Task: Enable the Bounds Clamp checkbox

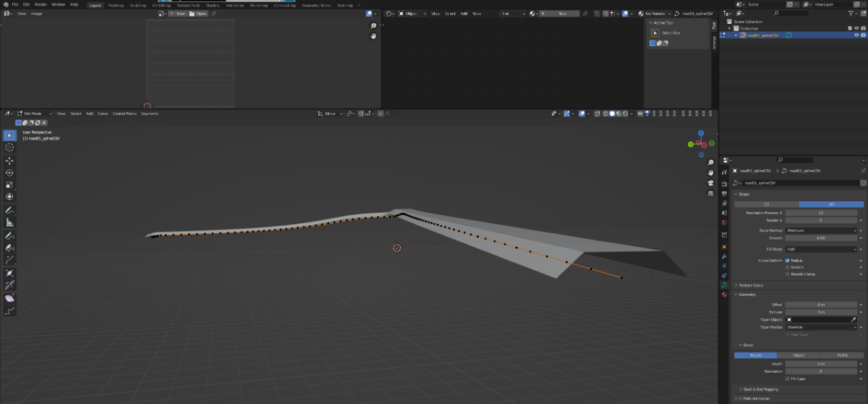Action: [x=788, y=274]
